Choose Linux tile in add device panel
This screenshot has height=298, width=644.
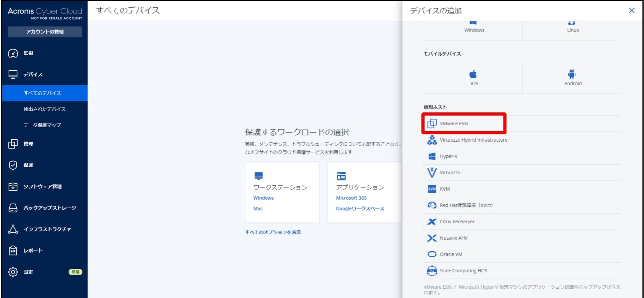(572, 30)
